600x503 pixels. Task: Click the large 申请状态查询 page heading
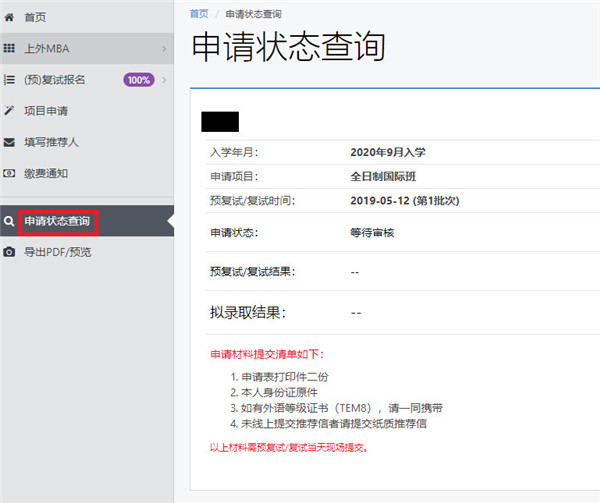click(287, 48)
